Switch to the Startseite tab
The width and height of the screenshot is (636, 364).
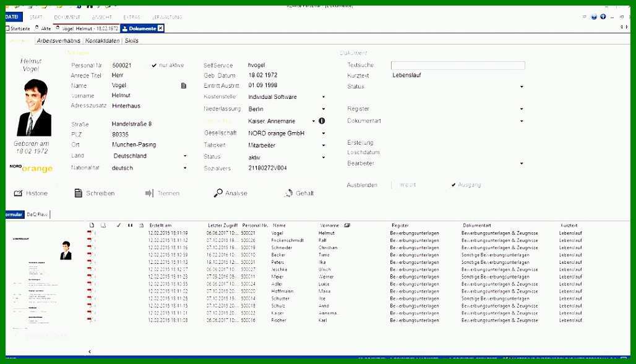click(x=19, y=28)
